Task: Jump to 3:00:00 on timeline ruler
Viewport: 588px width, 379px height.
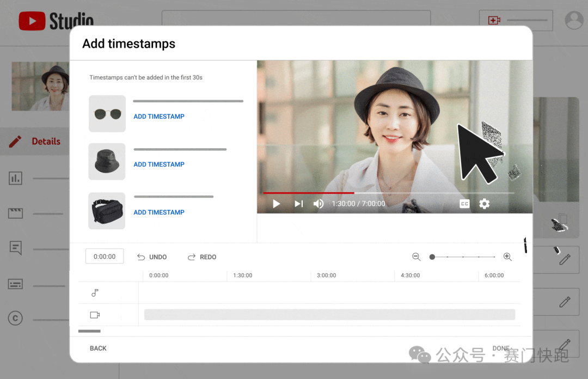Action: pos(326,276)
